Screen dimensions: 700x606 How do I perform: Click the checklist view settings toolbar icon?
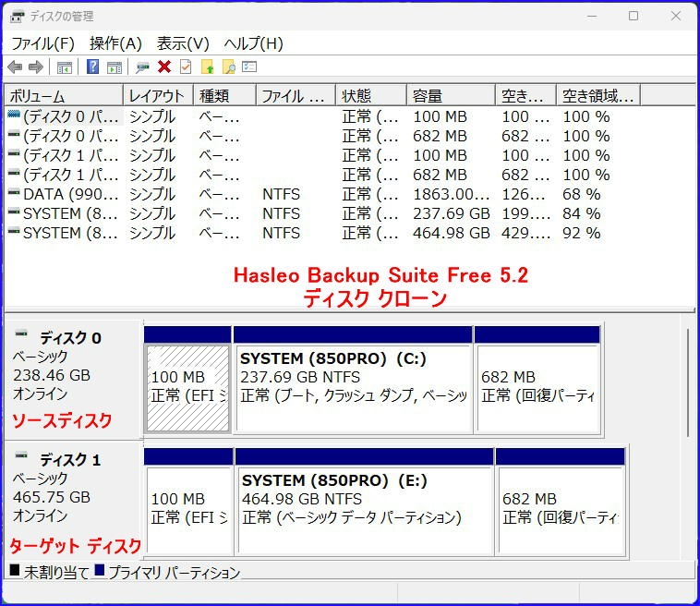pyautogui.click(x=249, y=67)
